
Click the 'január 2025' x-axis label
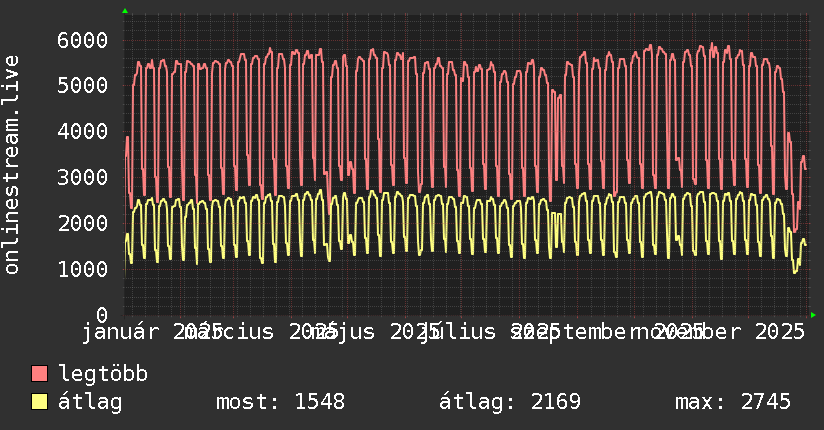tap(152, 332)
